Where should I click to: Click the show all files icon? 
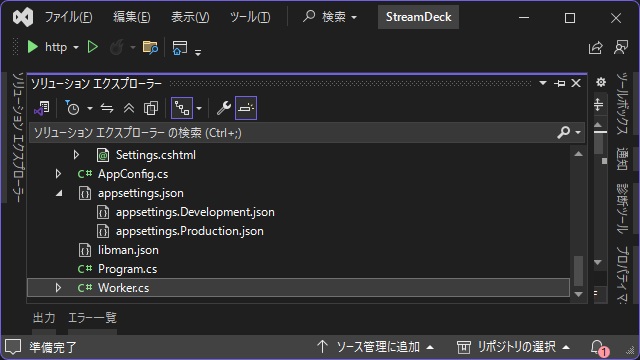point(151,108)
